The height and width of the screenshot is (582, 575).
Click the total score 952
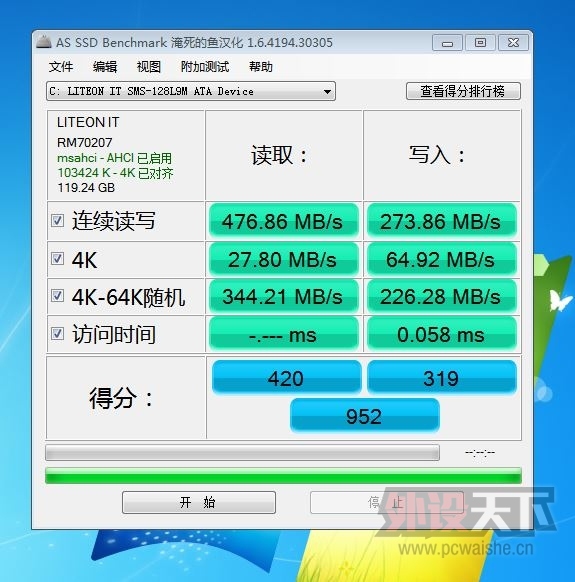click(x=365, y=416)
